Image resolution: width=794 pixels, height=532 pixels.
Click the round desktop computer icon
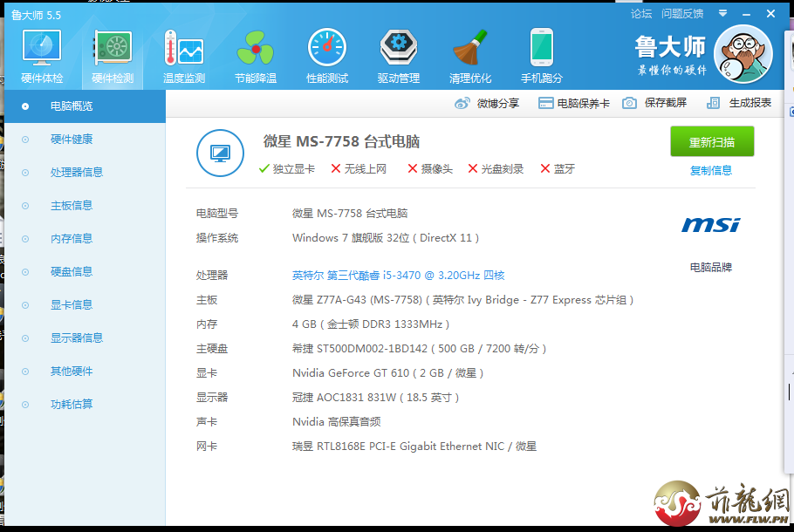point(220,153)
